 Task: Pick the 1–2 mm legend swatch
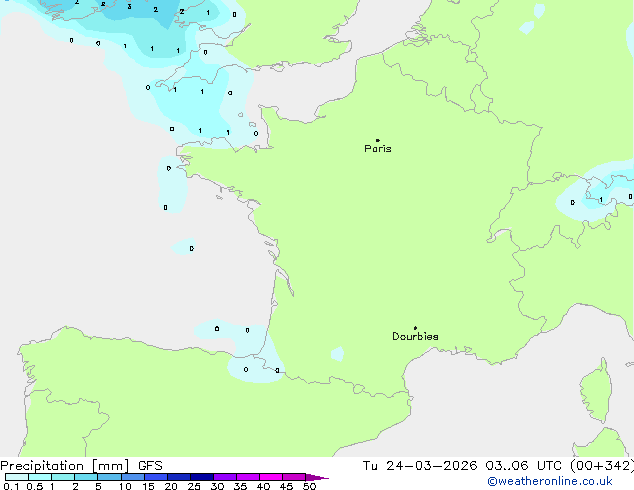point(63,477)
